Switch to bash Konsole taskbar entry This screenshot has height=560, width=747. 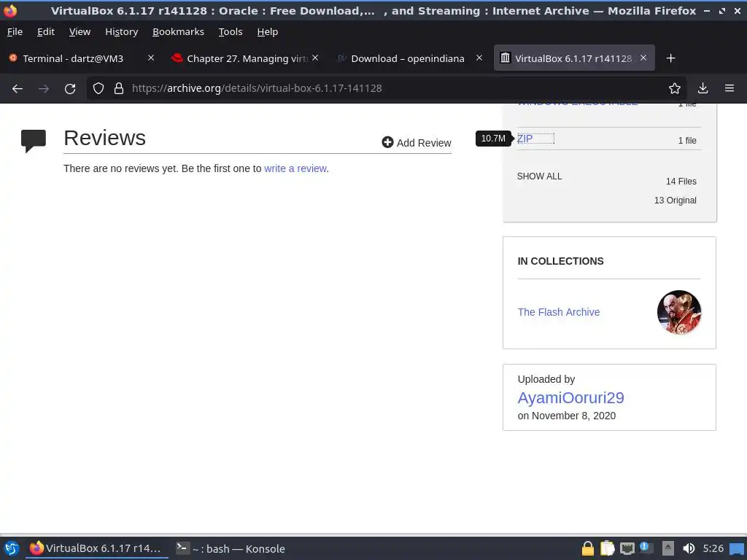click(x=230, y=548)
